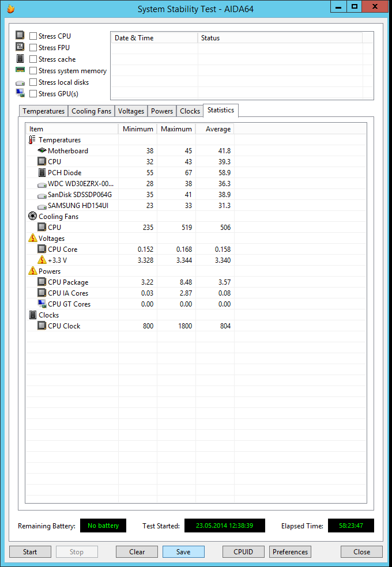Click the percent icon beside Stress FPU
This screenshot has height=567, width=392.
(20, 47)
